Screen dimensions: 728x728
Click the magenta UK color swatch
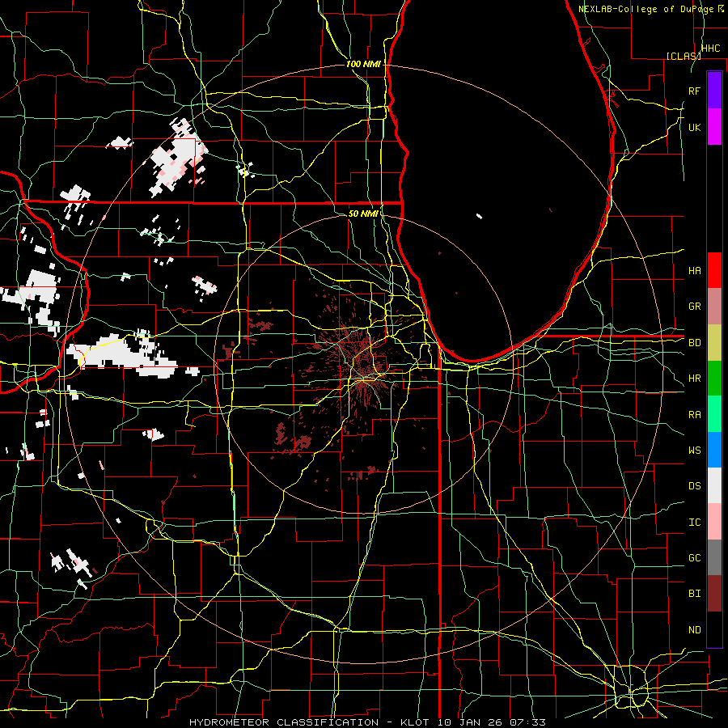(x=714, y=127)
